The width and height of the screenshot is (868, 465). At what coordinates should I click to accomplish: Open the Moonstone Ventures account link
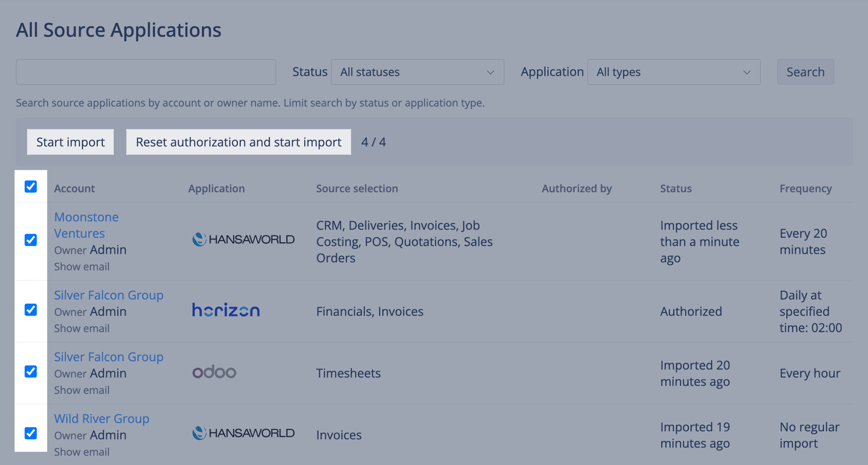86,225
